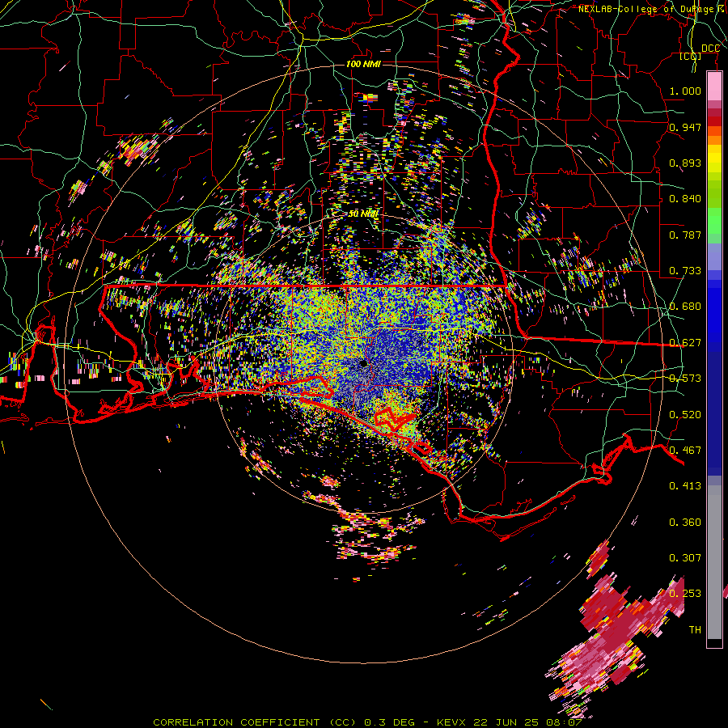728x728 pixels.
Task: Click the 0.3 DEG elevation text
Action: tap(390, 722)
